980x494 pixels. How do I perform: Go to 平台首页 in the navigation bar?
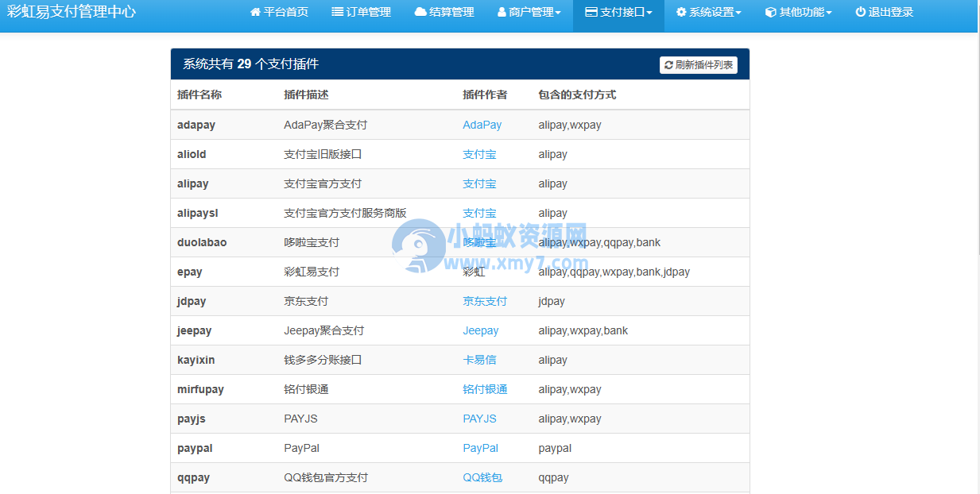pos(279,13)
